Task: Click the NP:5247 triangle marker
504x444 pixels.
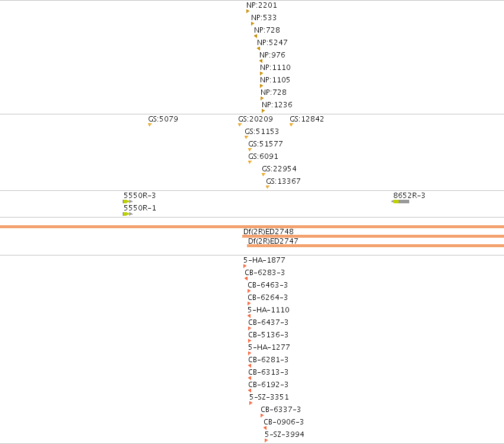Action: 258,49
